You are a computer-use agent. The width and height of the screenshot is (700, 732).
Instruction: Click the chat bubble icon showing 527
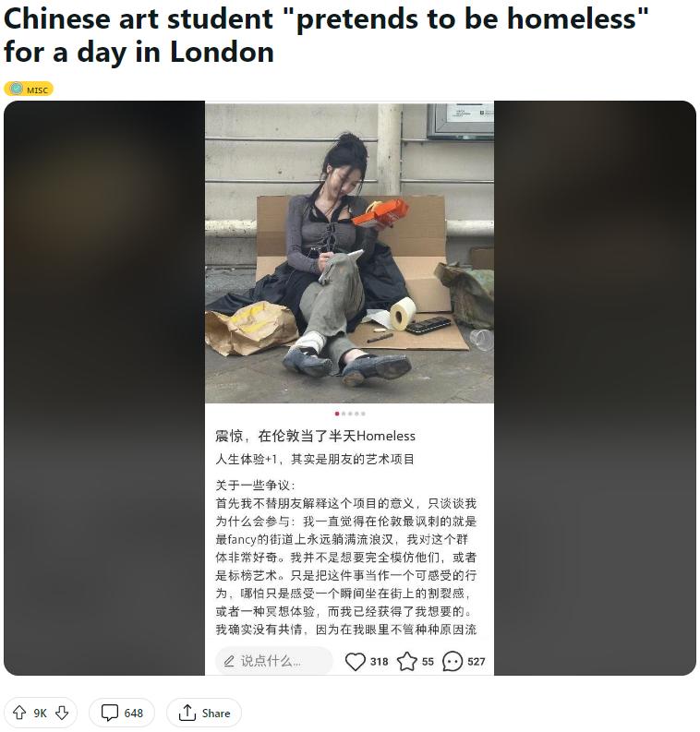click(452, 661)
